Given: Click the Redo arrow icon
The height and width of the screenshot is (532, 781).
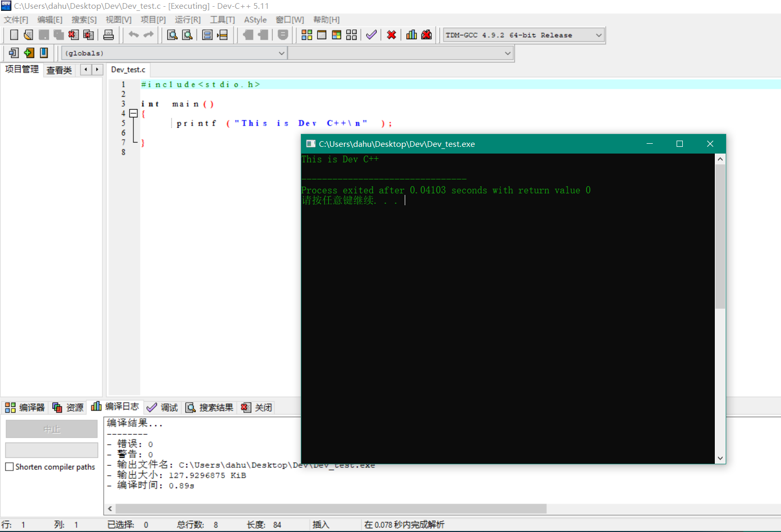Looking at the screenshot, I should click(149, 35).
